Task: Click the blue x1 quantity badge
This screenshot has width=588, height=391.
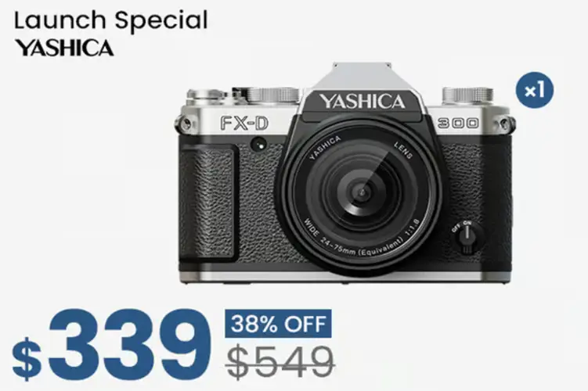Action: pyautogui.click(x=535, y=90)
